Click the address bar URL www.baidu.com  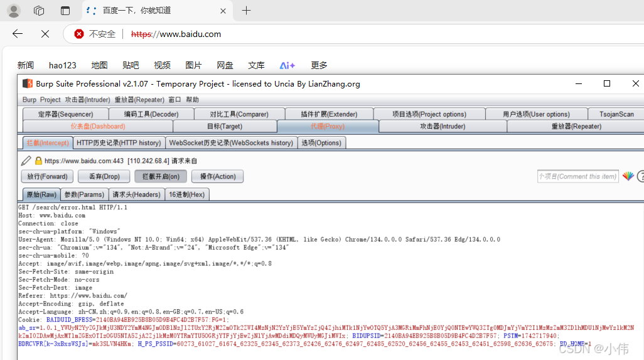(176, 34)
